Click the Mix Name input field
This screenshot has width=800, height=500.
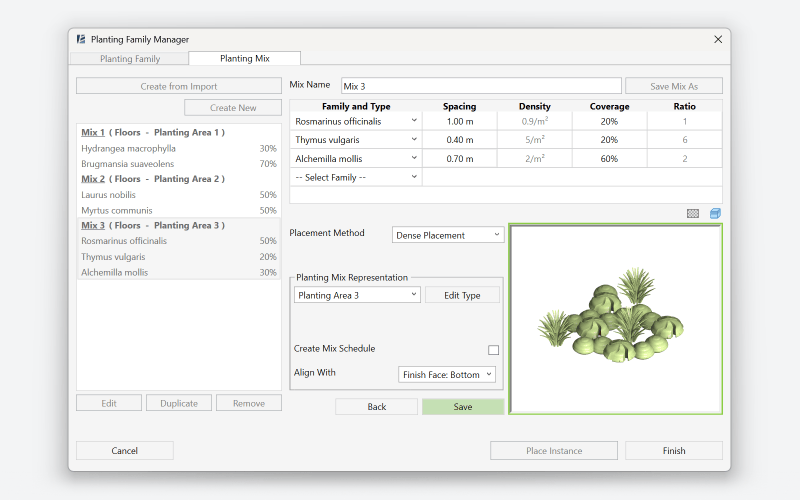coord(481,86)
